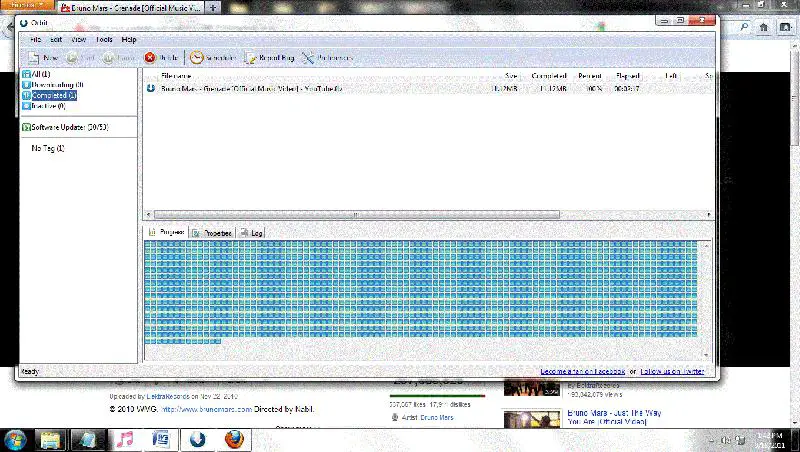800x452 pixels.
Task: Switch to the Properties tab
Action: tap(212, 233)
